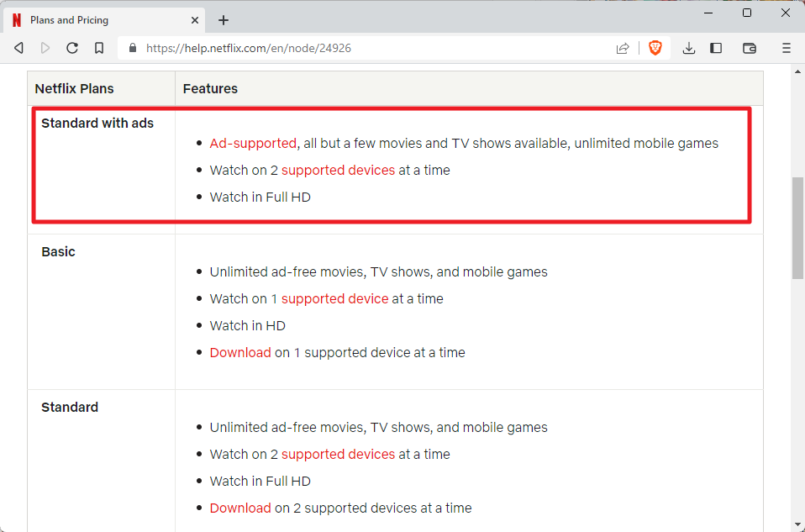The height and width of the screenshot is (532, 805).
Task: Open supported devices link under Standard with ads
Action: 338,171
